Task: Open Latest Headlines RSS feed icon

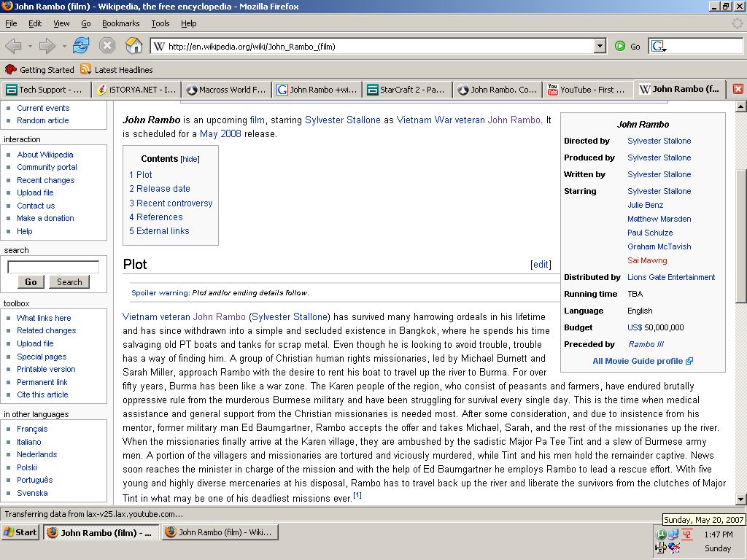Action: pos(86,69)
